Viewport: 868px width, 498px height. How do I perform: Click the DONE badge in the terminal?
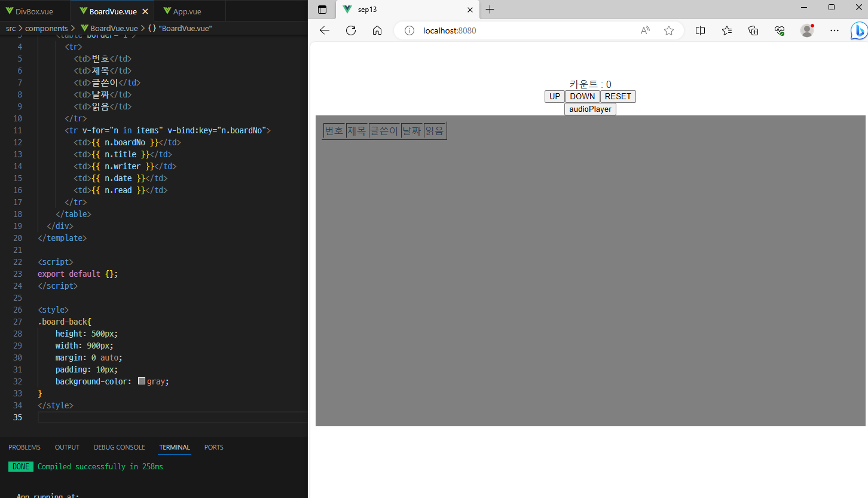(21, 466)
